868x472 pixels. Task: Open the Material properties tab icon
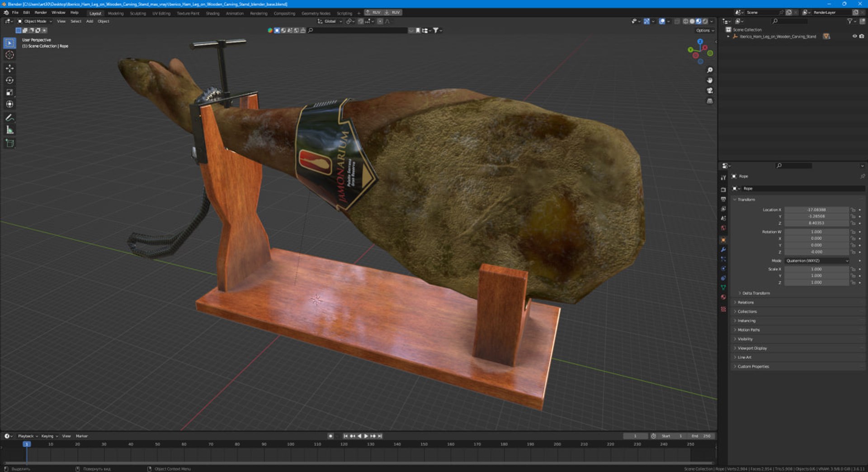723,297
